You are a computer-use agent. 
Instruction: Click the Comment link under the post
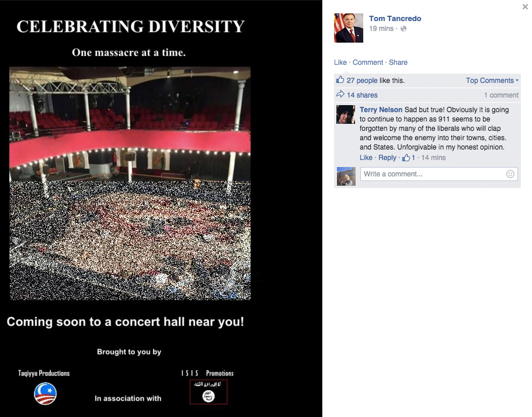pos(367,62)
